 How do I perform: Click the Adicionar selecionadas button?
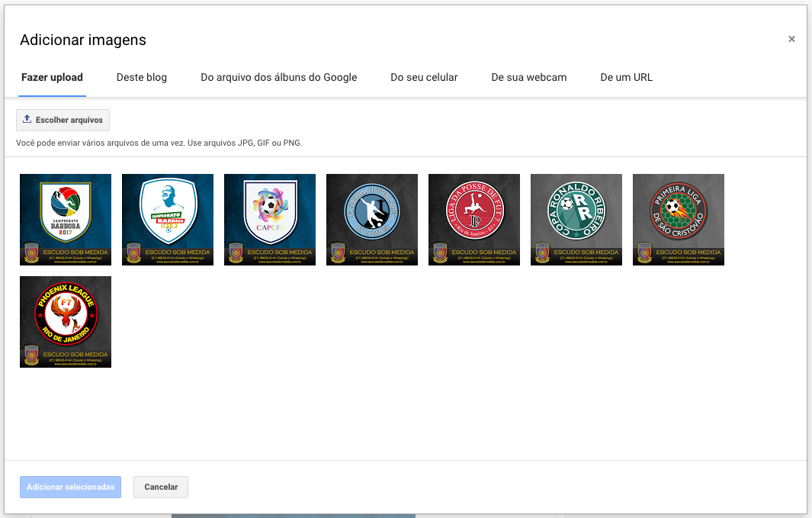click(70, 487)
